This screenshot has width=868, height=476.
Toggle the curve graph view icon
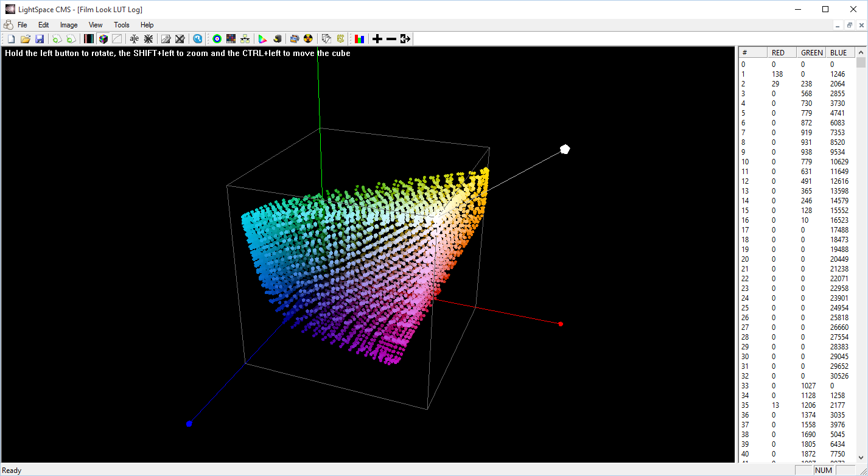(x=117, y=39)
